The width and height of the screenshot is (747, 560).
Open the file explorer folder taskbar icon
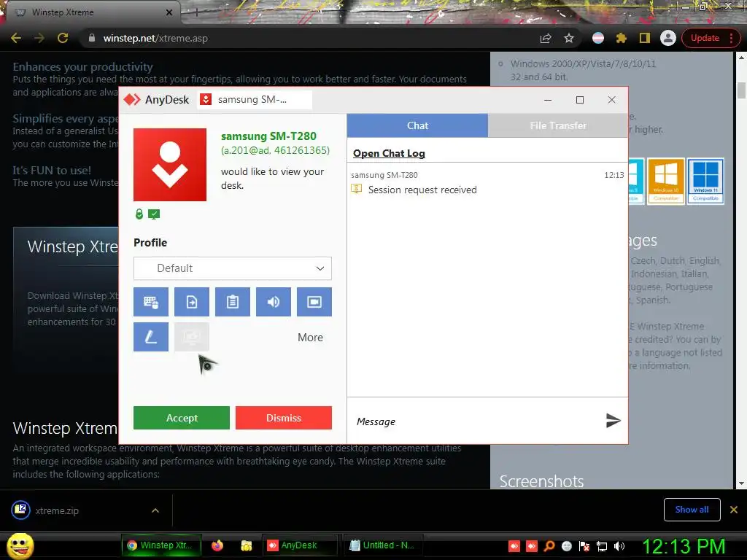tap(247, 545)
